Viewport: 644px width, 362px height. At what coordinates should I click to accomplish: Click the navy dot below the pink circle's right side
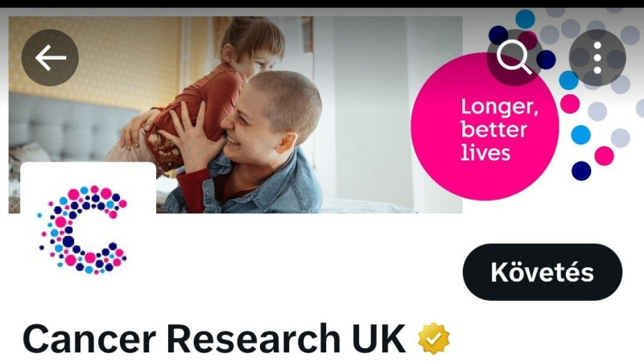click(581, 171)
